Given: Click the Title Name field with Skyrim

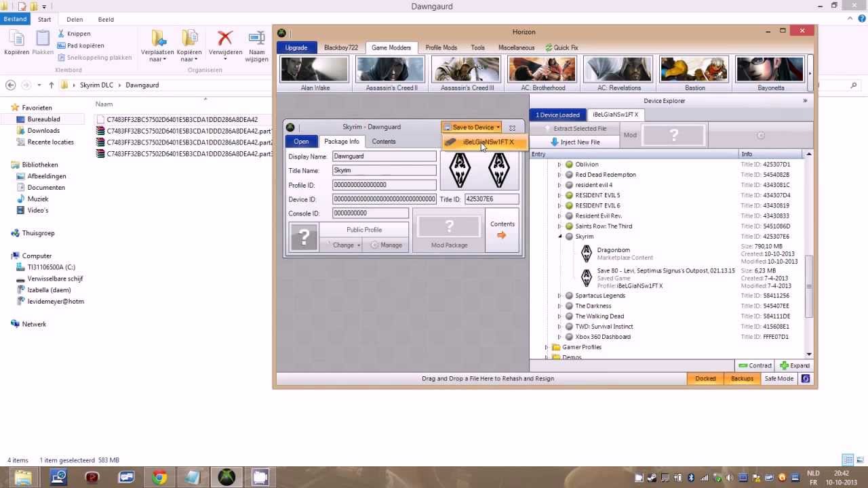Looking at the screenshot, I should tap(384, 171).
